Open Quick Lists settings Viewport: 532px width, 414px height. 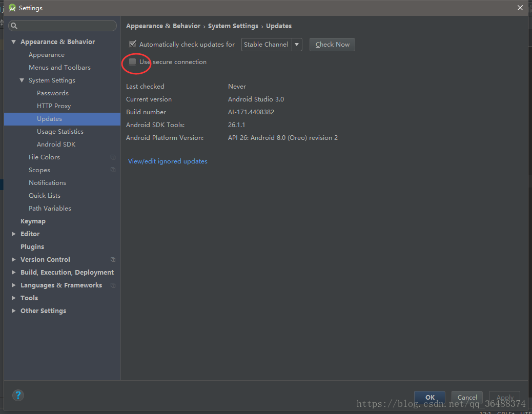[x=45, y=196]
